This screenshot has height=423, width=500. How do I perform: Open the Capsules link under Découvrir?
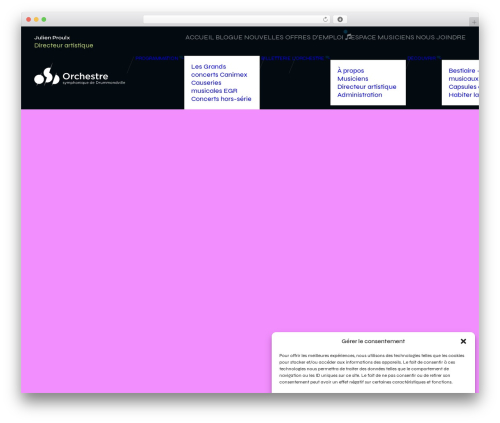[464, 87]
